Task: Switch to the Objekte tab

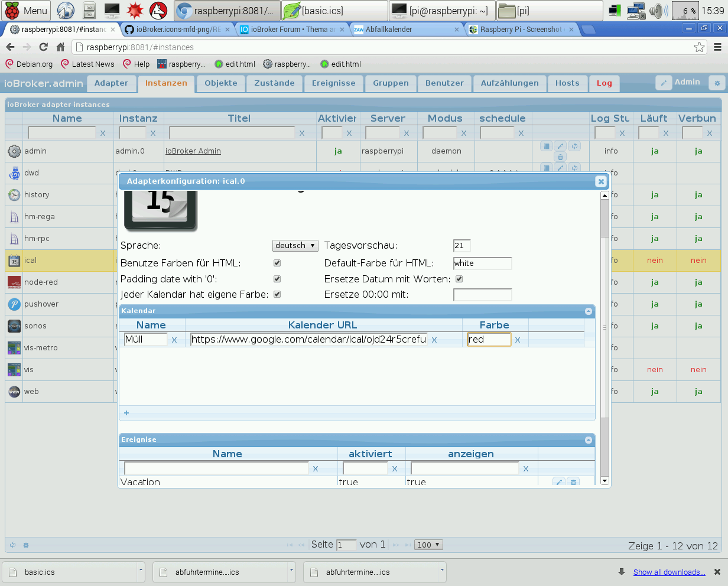Action: 221,83
